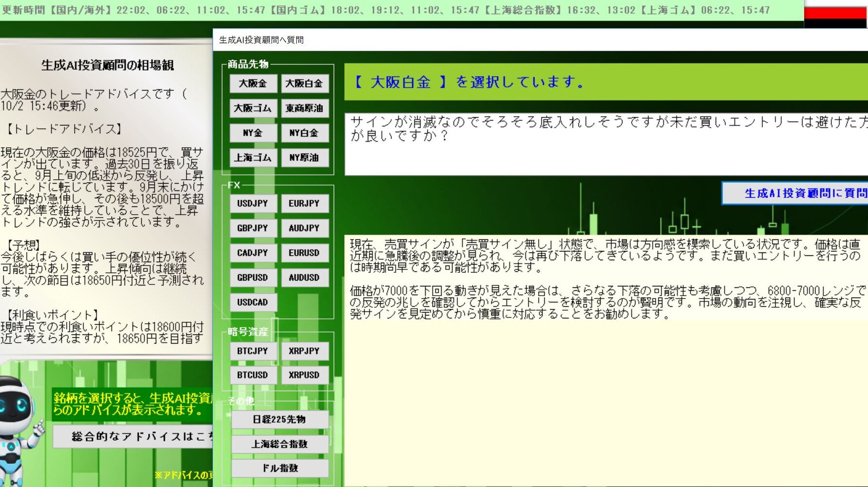Screen dimensions: 868x487
Task: Open 日経225先物 advice
Action: [280, 419]
